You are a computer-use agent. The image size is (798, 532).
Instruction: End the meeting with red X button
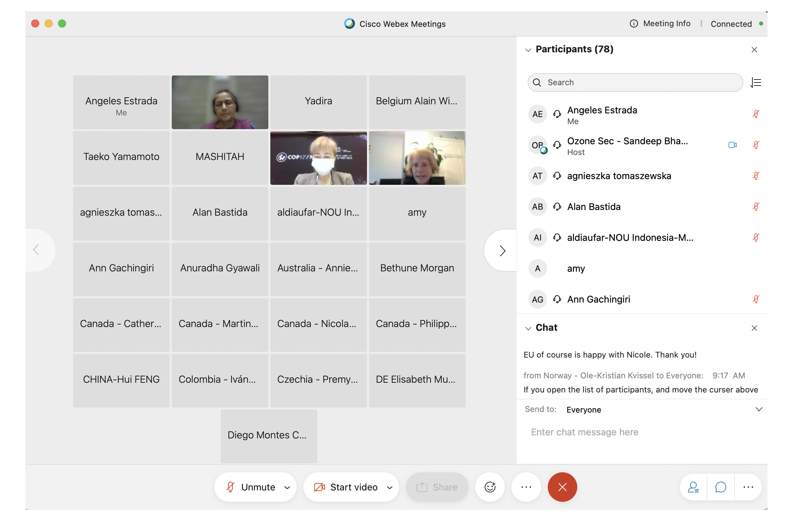[x=562, y=487]
